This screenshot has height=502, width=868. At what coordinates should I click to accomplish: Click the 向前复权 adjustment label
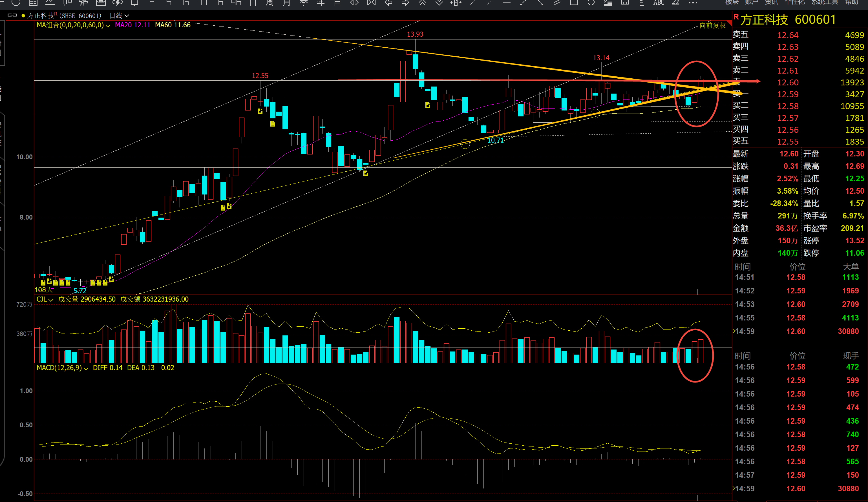click(x=712, y=25)
